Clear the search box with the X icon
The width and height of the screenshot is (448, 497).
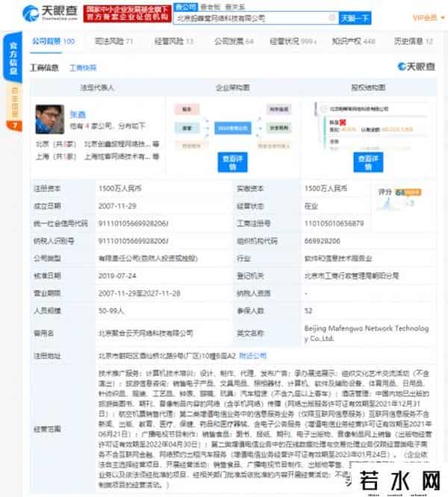point(332,18)
